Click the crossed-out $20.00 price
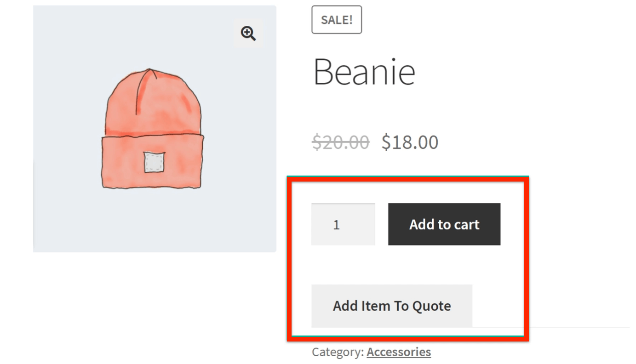 click(x=340, y=142)
